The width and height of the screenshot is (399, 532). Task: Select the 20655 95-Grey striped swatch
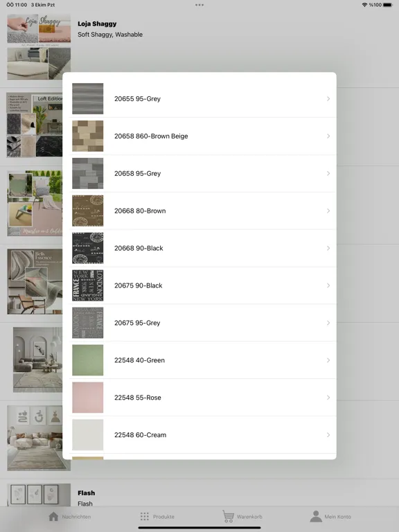click(x=87, y=99)
